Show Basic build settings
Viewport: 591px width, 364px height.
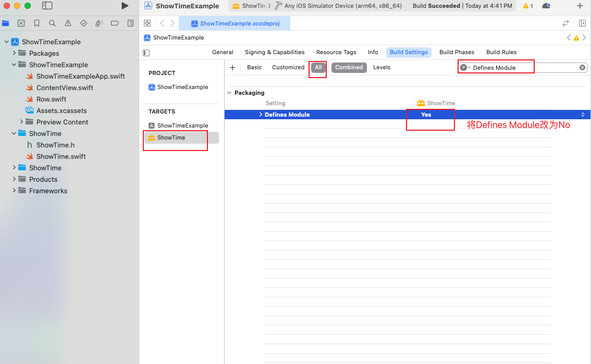coord(254,67)
